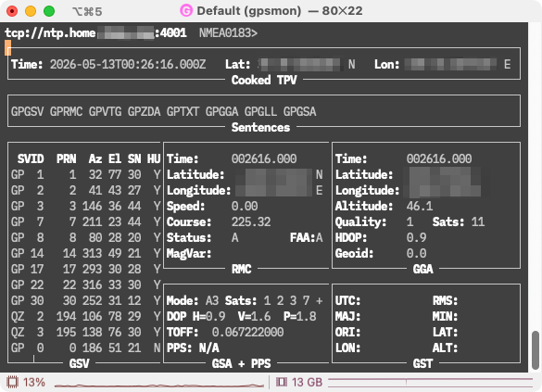This screenshot has width=542, height=392.
Task: Click the SVID column header
Action: 31,159
